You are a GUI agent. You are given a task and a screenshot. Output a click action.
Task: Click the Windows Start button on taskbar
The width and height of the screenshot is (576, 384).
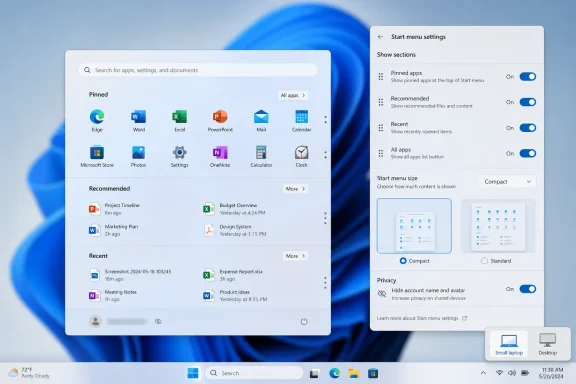pos(193,373)
